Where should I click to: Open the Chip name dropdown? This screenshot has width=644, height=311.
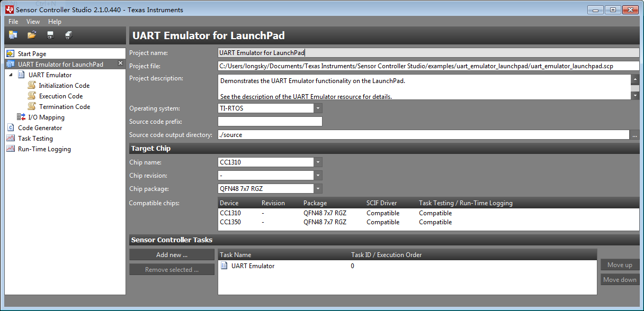(x=318, y=162)
